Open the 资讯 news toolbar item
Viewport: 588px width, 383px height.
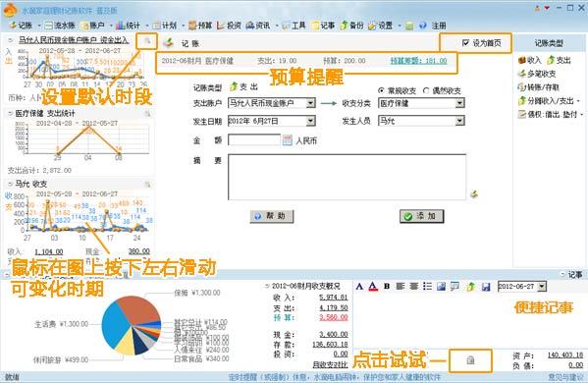click(258, 26)
